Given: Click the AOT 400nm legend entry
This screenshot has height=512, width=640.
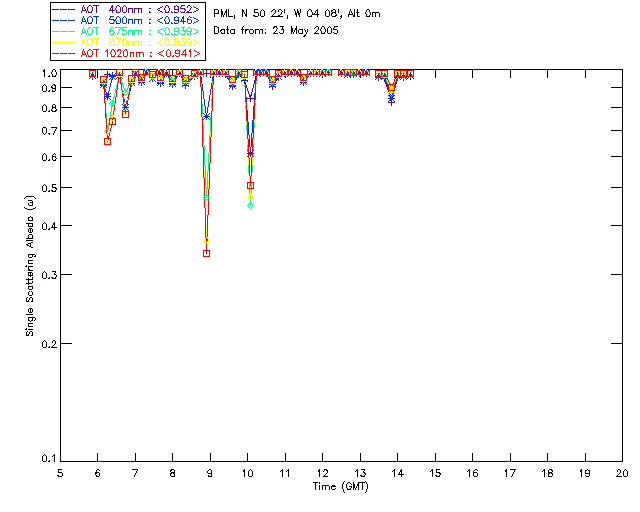Looking at the screenshot, I should pyautogui.click(x=126, y=9).
